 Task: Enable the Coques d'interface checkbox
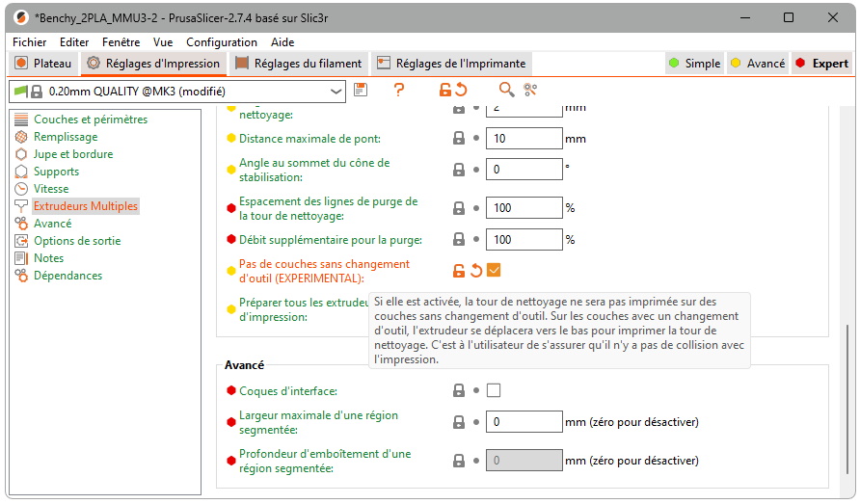coord(494,390)
